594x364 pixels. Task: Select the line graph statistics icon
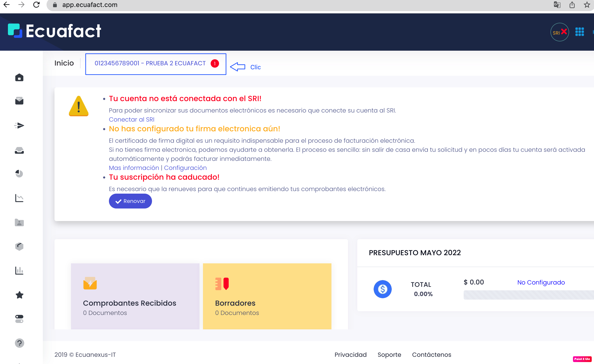[x=19, y=198]
